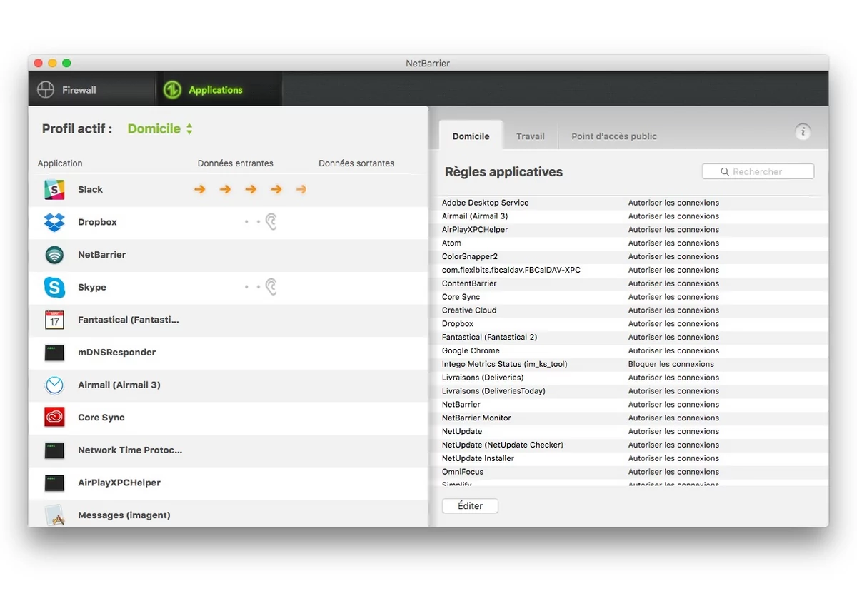857x616 pixels.
Task: Click the Network Time Protocol terminal icon
Action: point(54,450)
